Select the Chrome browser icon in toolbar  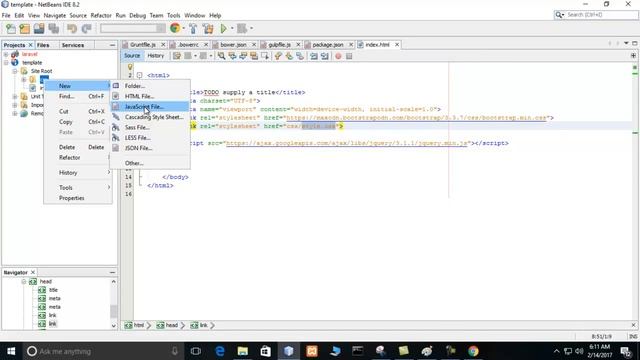click(x=175, y=28)
